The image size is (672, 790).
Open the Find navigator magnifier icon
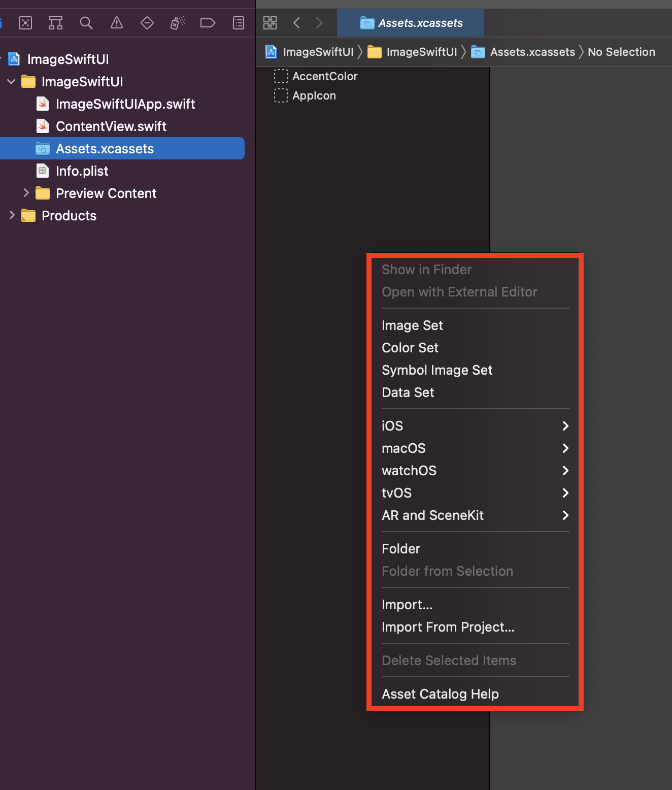[x=86, y=23]
